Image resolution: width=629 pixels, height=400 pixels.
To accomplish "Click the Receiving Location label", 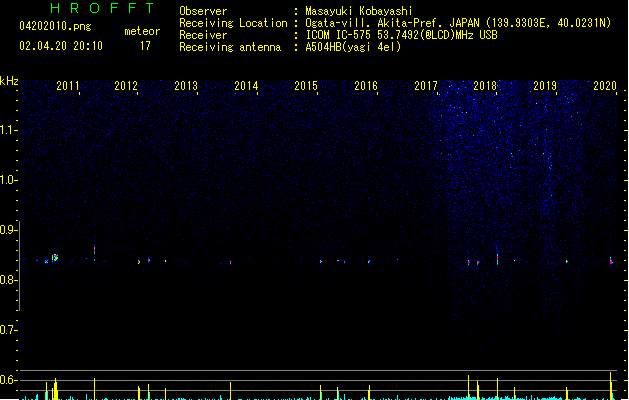I will pos(233,23).
